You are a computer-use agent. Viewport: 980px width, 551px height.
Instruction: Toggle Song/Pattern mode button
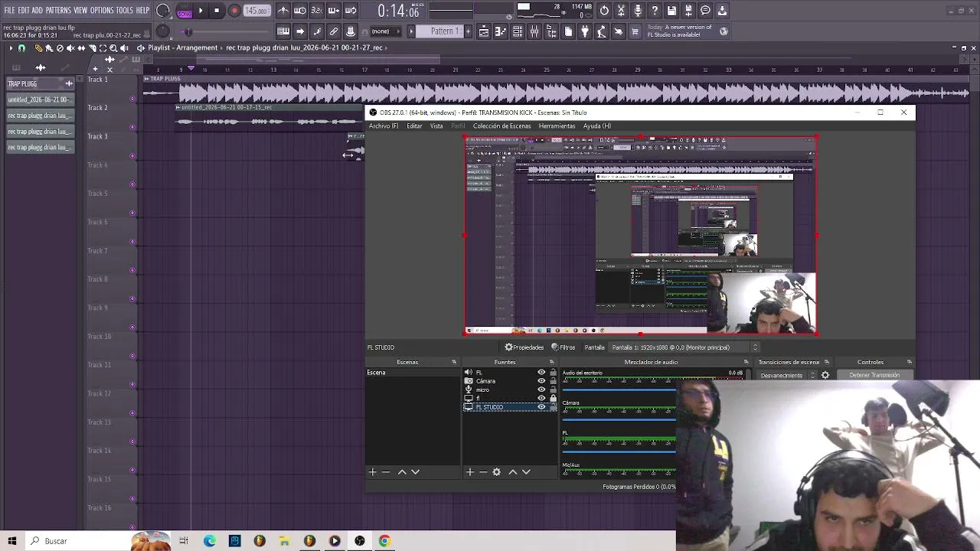point(185,11)
